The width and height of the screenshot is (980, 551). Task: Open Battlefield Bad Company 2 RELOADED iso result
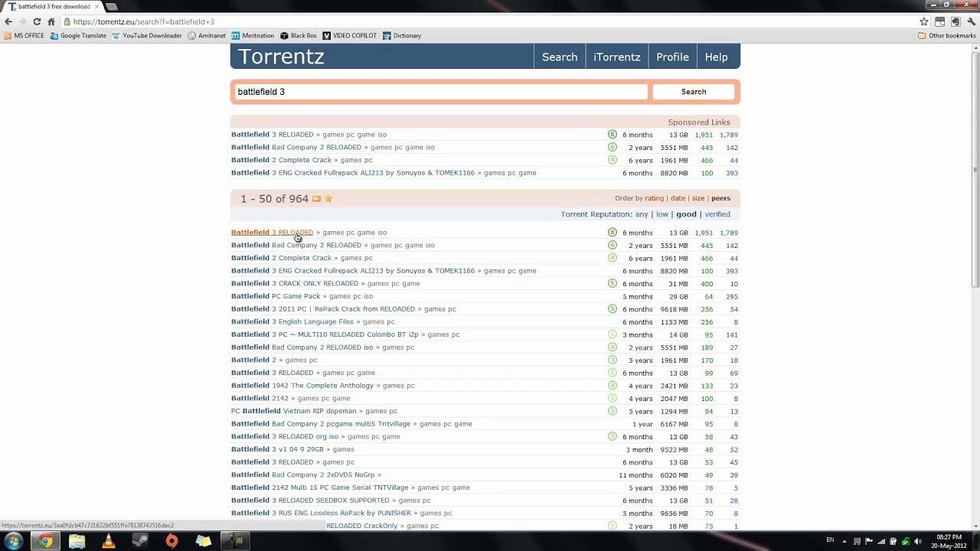point(302,347)
